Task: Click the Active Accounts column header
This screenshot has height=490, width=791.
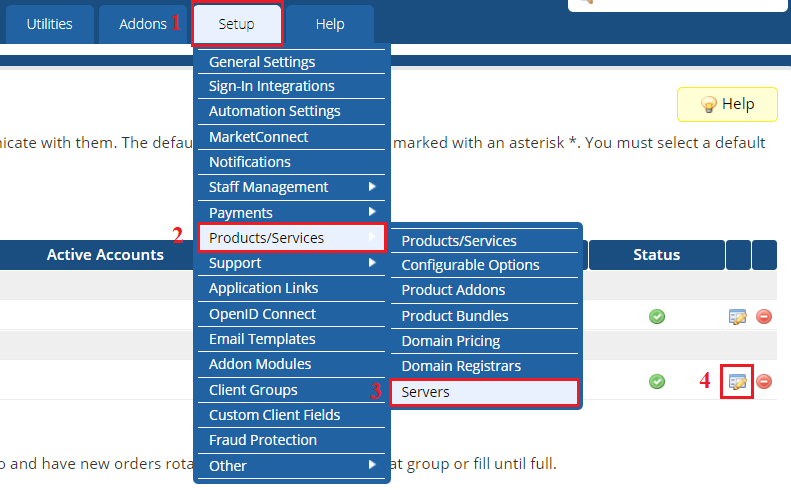Action: tap(105, 255)
